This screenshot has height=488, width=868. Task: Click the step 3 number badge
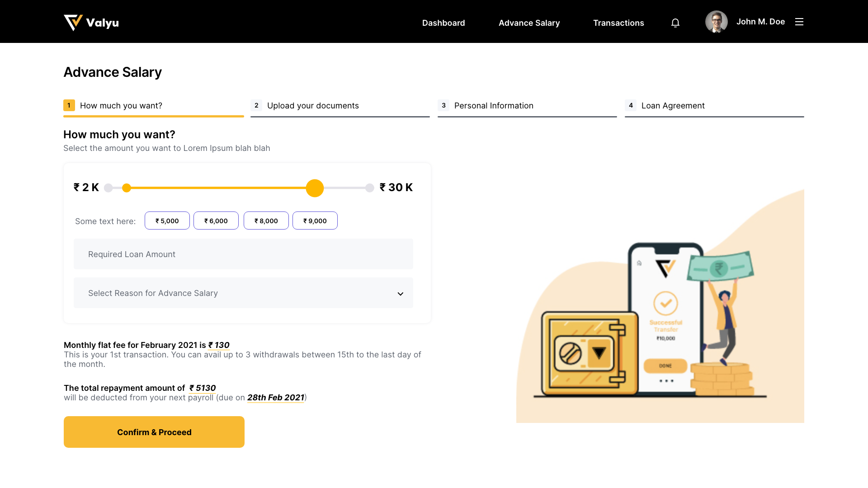(x=443, y=105)
